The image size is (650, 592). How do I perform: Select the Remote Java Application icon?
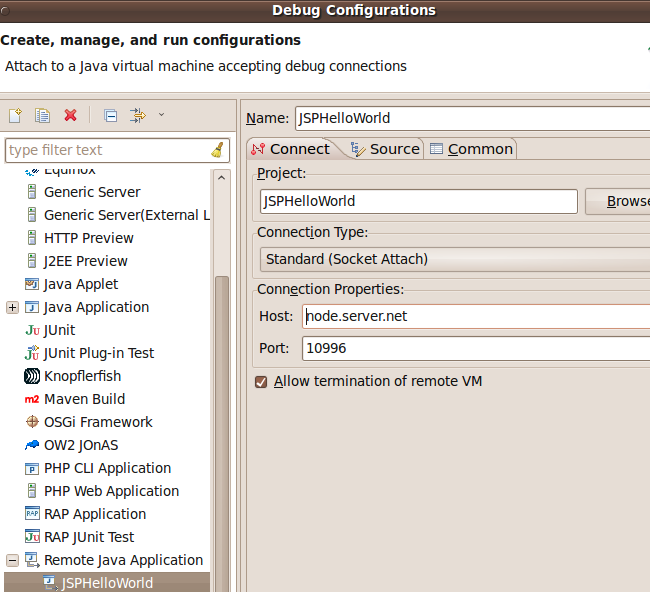click(x=32, y=560)
